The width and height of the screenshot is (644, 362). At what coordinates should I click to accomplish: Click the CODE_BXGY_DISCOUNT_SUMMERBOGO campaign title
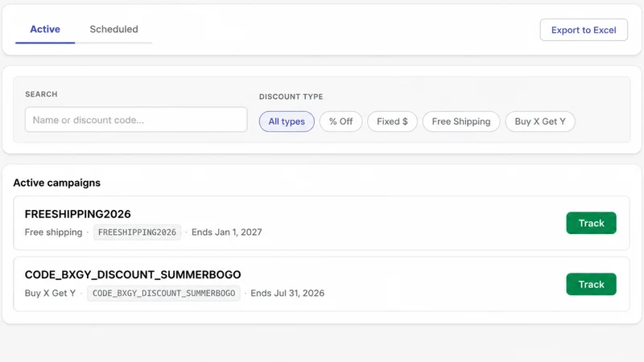point(133,274)
